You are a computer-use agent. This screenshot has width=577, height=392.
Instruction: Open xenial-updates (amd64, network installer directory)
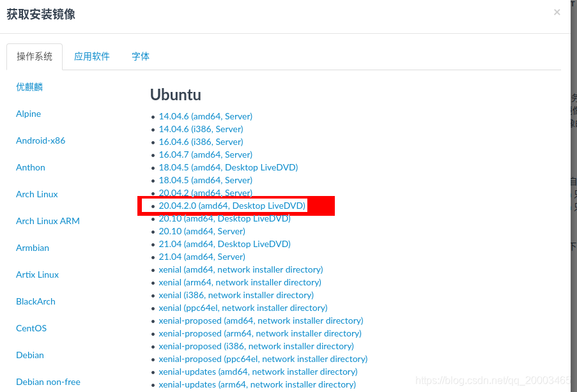click(258, 372)
